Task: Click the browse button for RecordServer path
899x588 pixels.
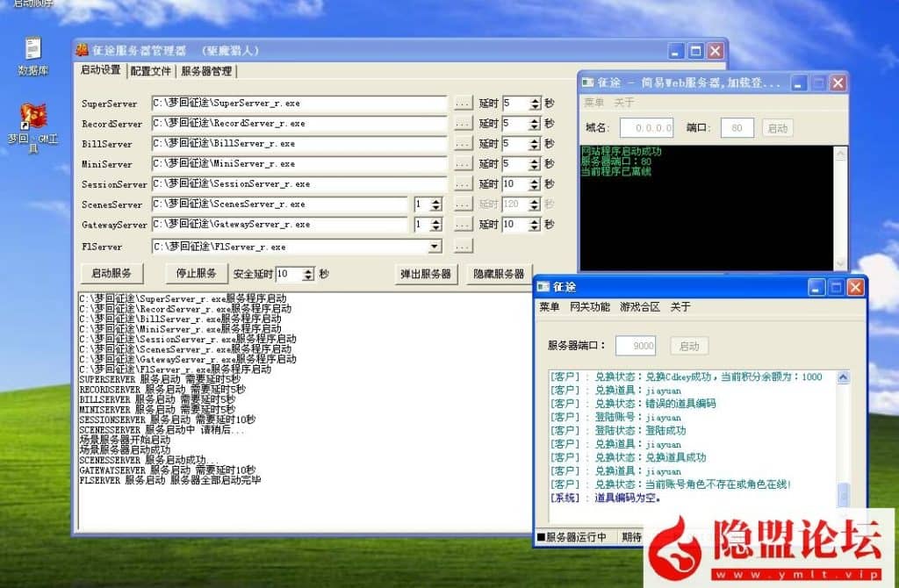Action: (463, 124)
